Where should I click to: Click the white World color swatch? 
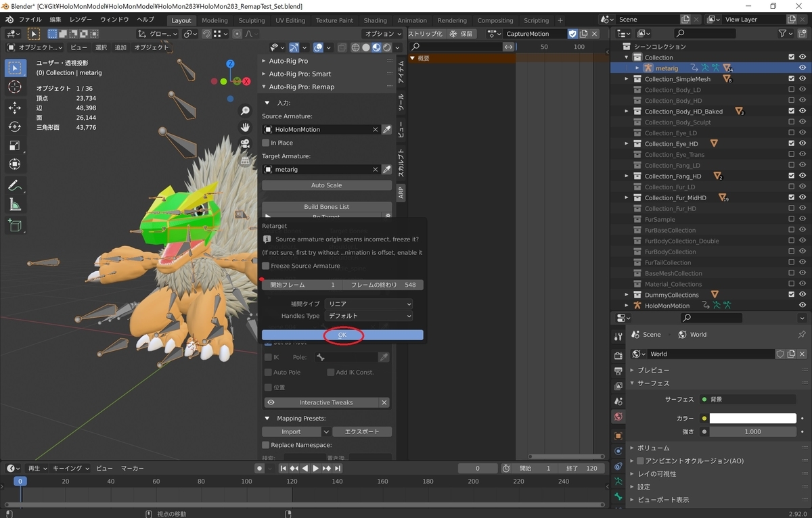(752, 419)
